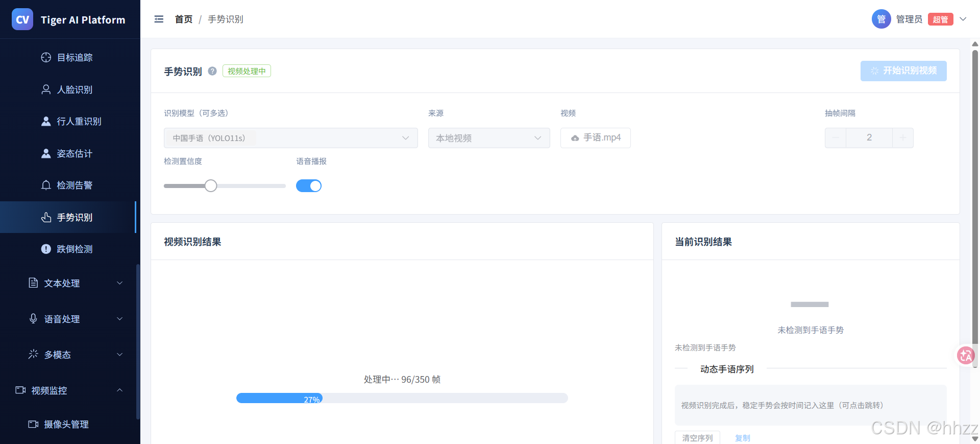Decrease 抽帧间隔 with the minus button

[836, 138]
